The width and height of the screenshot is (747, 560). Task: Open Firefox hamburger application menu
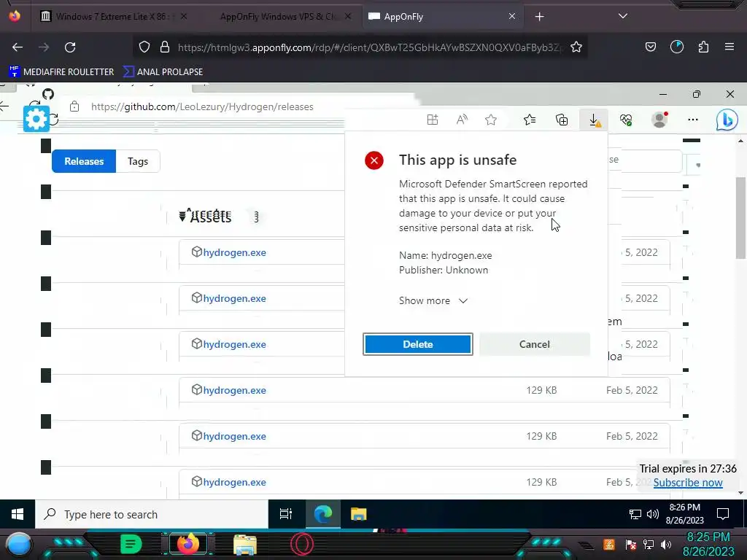(x=729, y=47)
